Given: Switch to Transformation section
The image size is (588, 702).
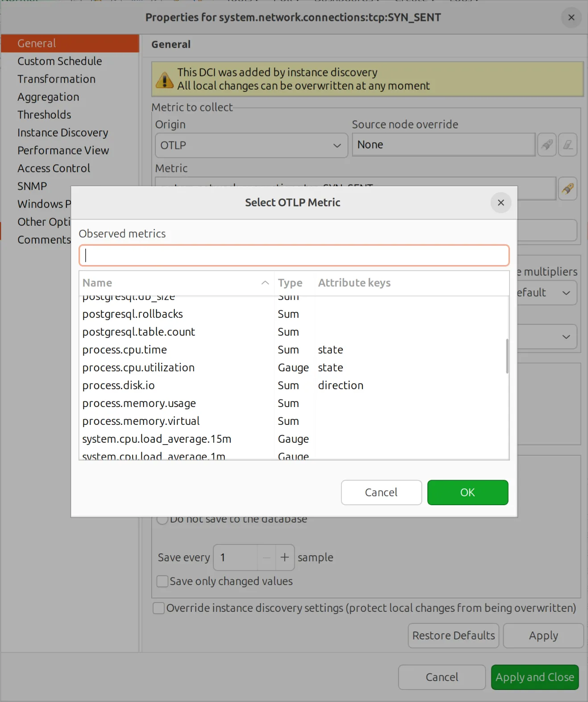Looking at the screenshot, I should pyautogui.click(x=56, y=79).
